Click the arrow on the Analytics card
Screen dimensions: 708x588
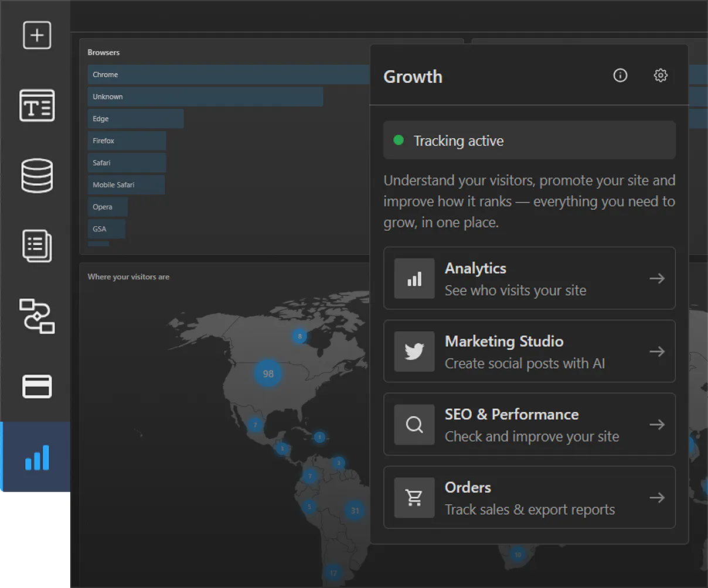[657, 278]
